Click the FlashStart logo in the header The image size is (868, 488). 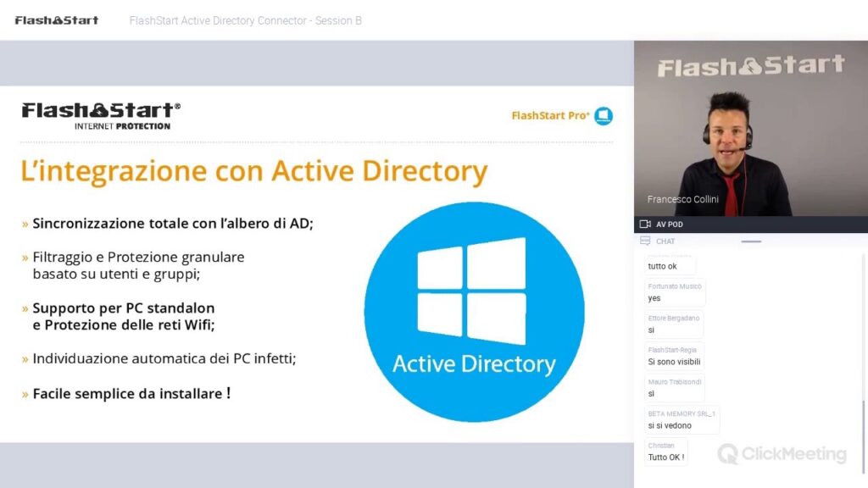pyautogui.click(x=57, y=20)
